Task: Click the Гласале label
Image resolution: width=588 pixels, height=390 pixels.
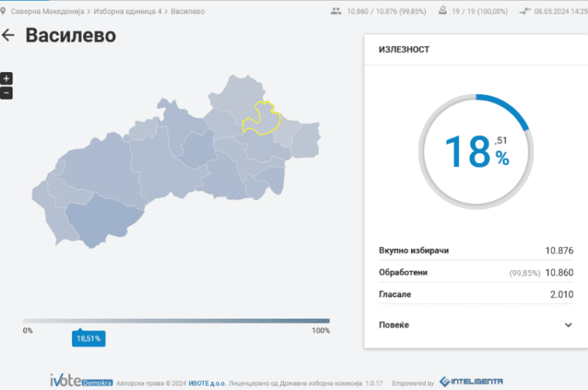Action: pyautogui.click(x=395, y=295)
